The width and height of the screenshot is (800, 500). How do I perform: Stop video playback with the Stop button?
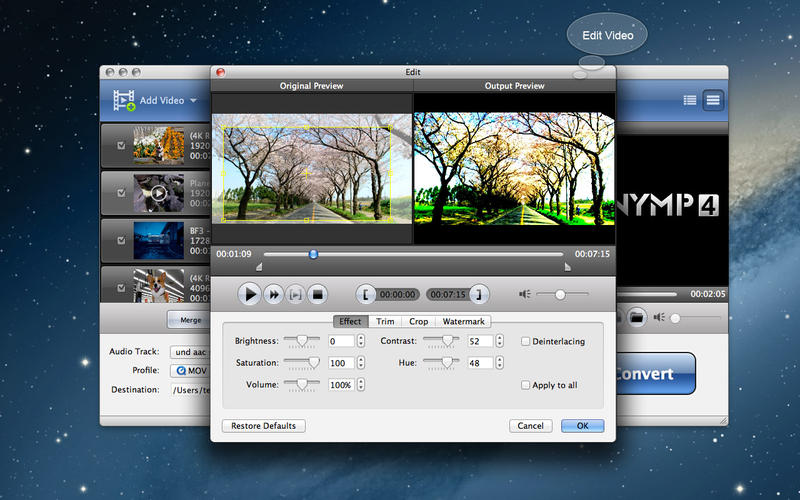[318, 294]
